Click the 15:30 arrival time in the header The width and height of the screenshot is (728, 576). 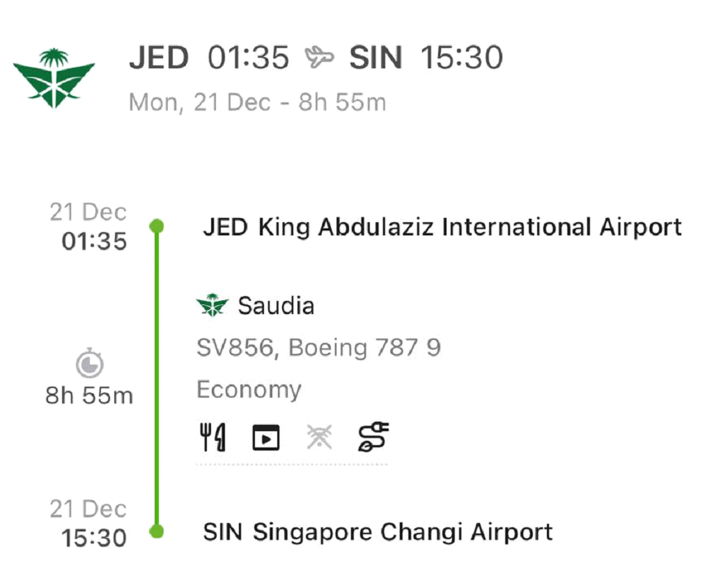pyautogui.click(x=461, y=58)
